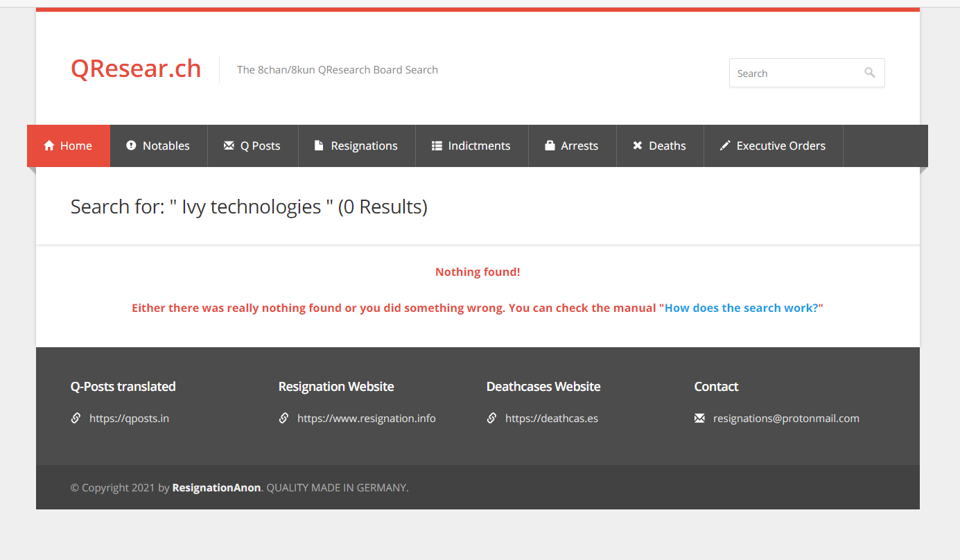Screen dimensions: 960x560
Task: Visit the https://qposts.in link
Action: pyautogui.click(x=129, y=418)
